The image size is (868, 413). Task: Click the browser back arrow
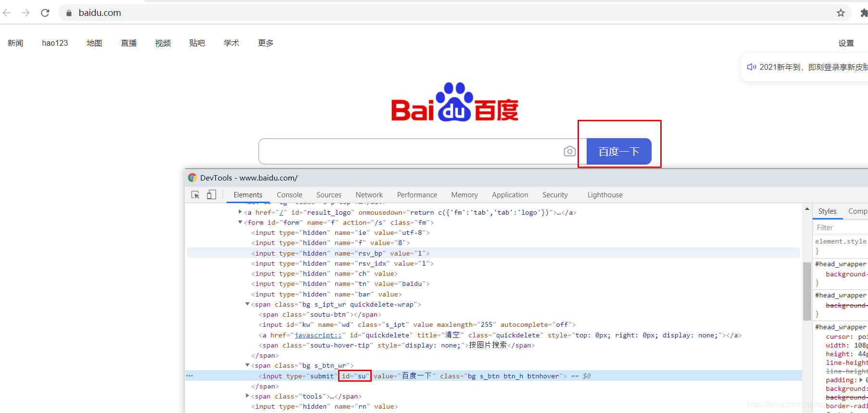(x=7, y=13)
